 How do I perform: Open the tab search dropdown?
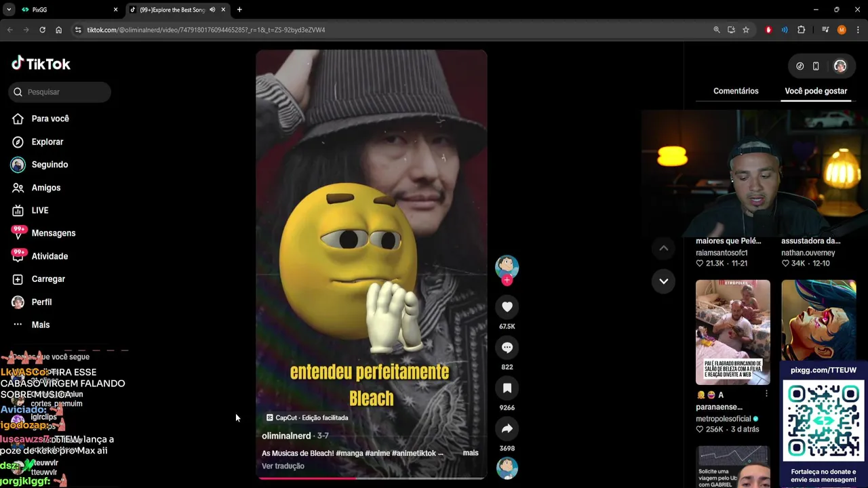[x=9, y=9]
